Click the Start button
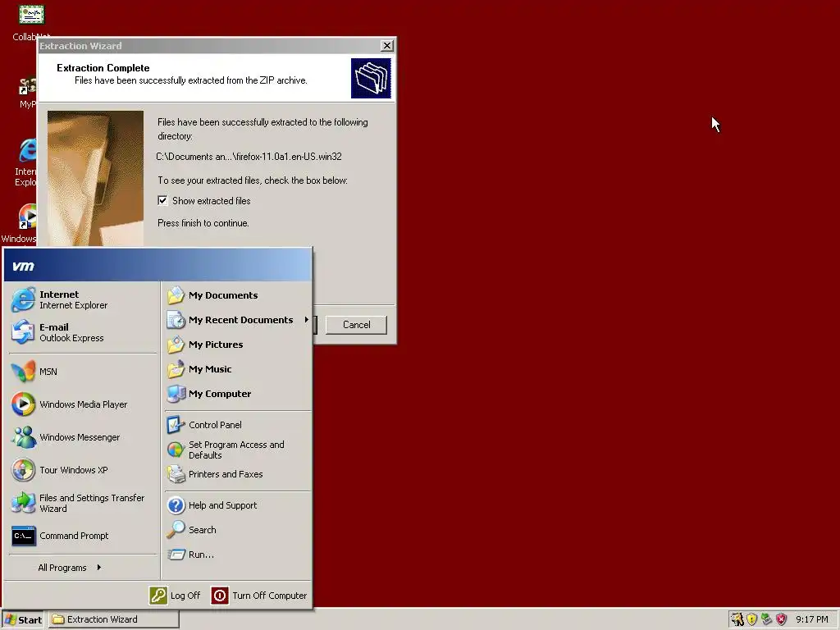 pyautogui.click(x=22, y=619)
